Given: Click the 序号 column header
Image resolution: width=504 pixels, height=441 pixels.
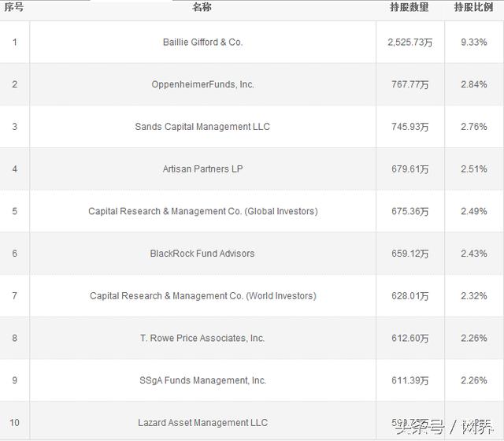Looking at the screenshot, I should point(14,7).
